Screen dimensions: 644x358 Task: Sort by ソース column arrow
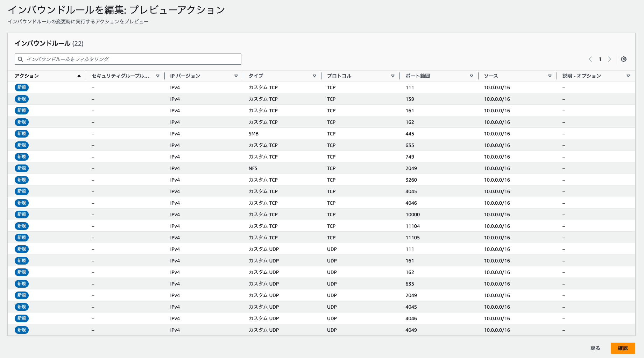pyautogui.click(x=550, y=76)
